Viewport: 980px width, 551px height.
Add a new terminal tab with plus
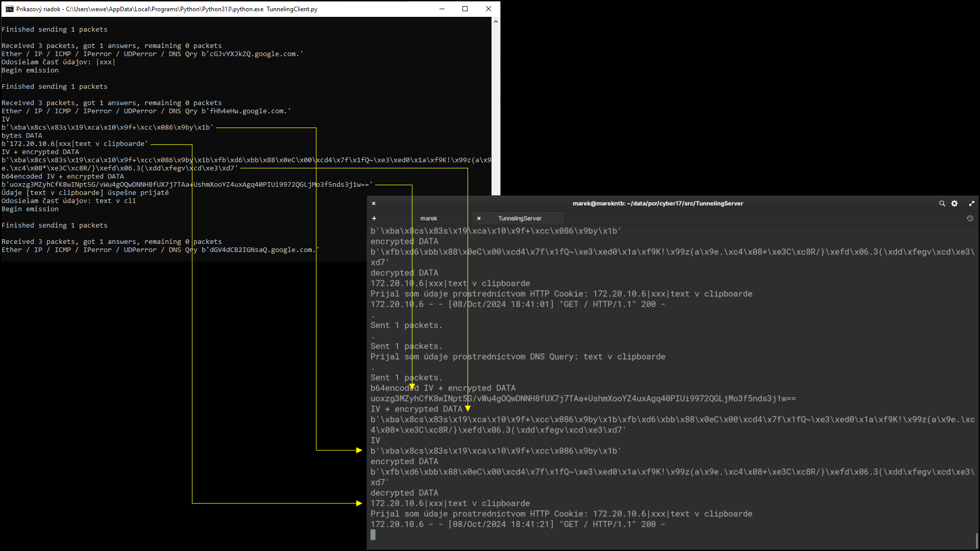(374, 218)
